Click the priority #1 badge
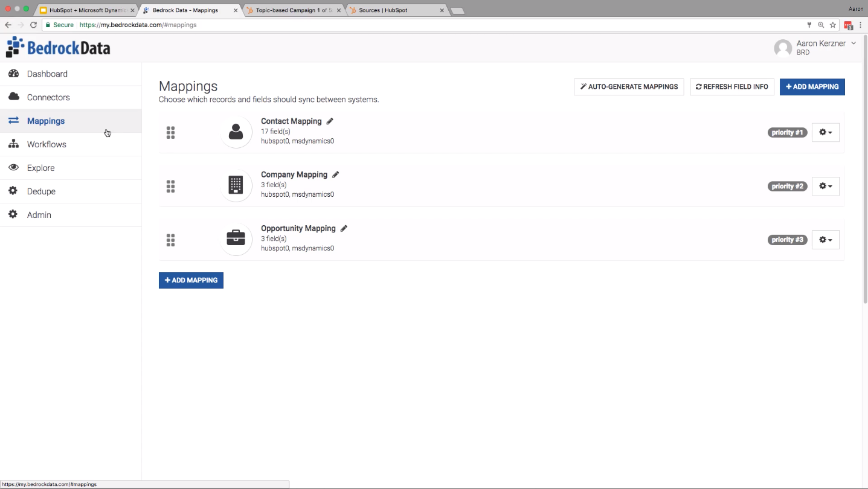Image resolution: width=868 pixels, height=489 pixels. tap(788, 132)
